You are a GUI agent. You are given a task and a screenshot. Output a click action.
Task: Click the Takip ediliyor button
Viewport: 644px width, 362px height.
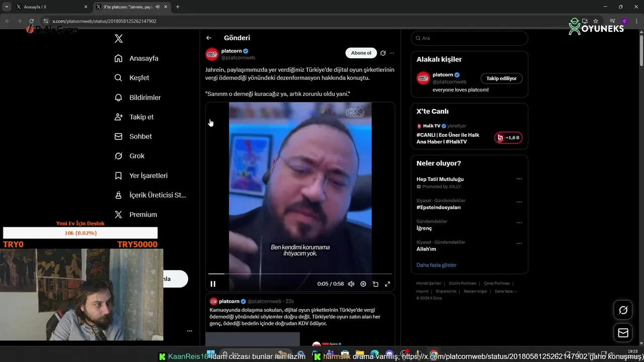click(502, 78)
